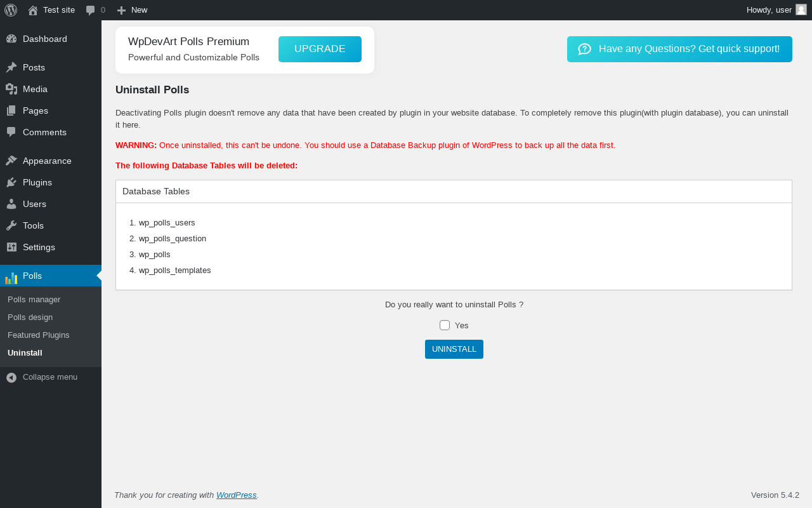Image resolution: width=812 pixels, height=508 pixels.
Task: Click the wp_polls_question table name
Action: coord(173,239)
